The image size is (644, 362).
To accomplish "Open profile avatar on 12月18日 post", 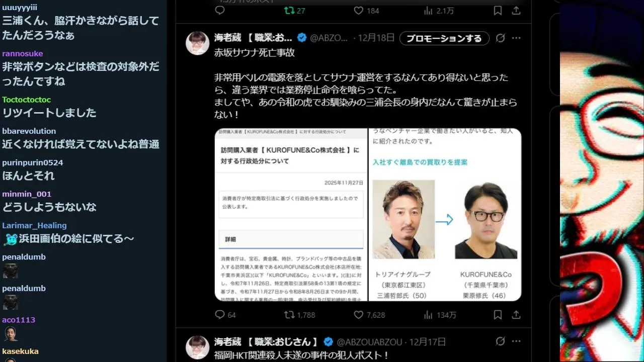I will coord(198,43).
